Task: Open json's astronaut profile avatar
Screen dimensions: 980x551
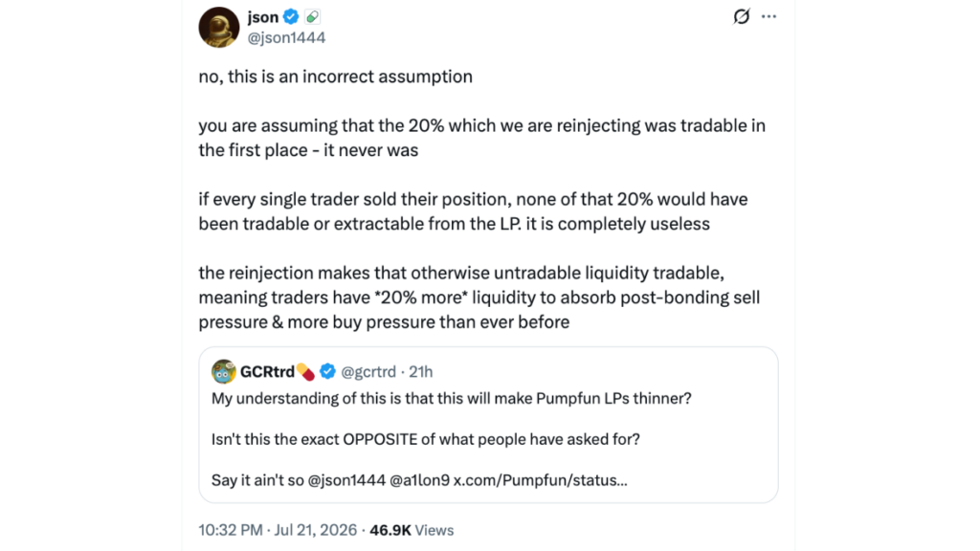Action: point(219,28)
